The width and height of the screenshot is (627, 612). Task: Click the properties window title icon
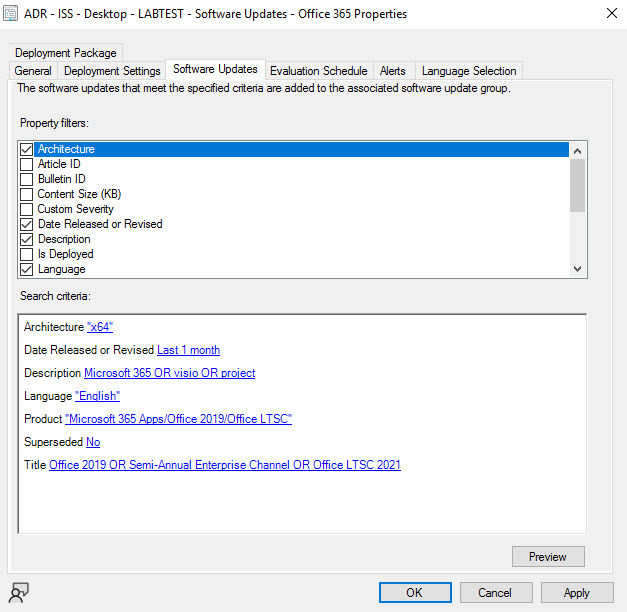10,14
